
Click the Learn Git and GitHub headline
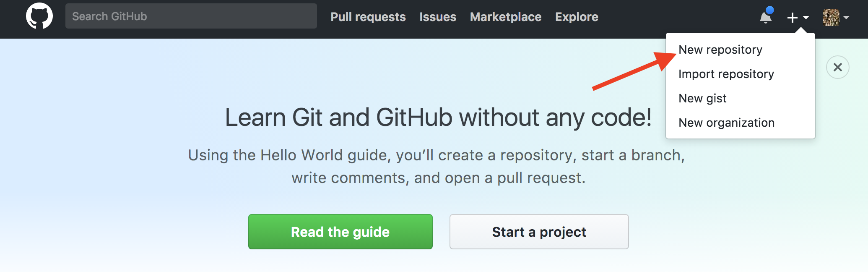[438, 117]
